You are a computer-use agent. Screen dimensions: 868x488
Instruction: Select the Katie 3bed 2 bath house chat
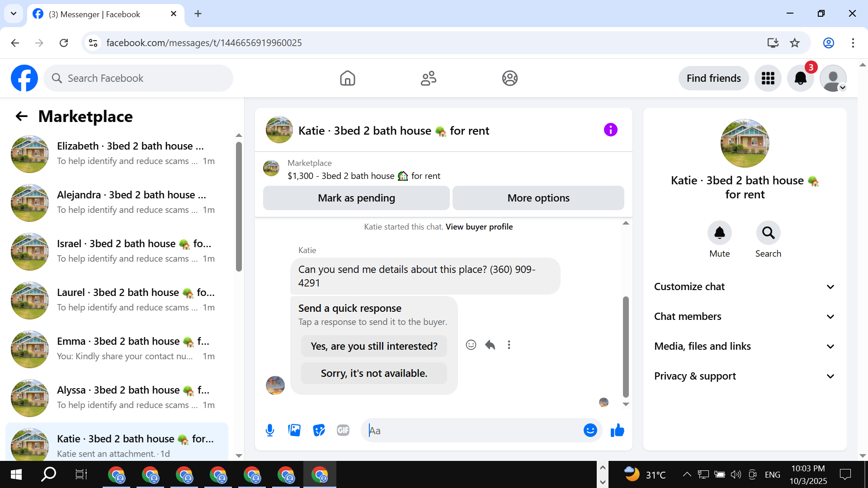pyautogui.click(x=117, y=443)
